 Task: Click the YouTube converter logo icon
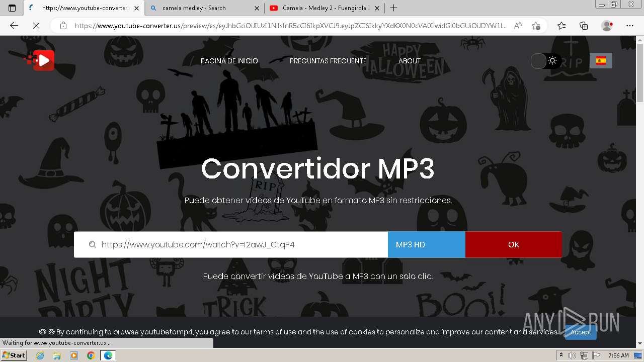40,61
